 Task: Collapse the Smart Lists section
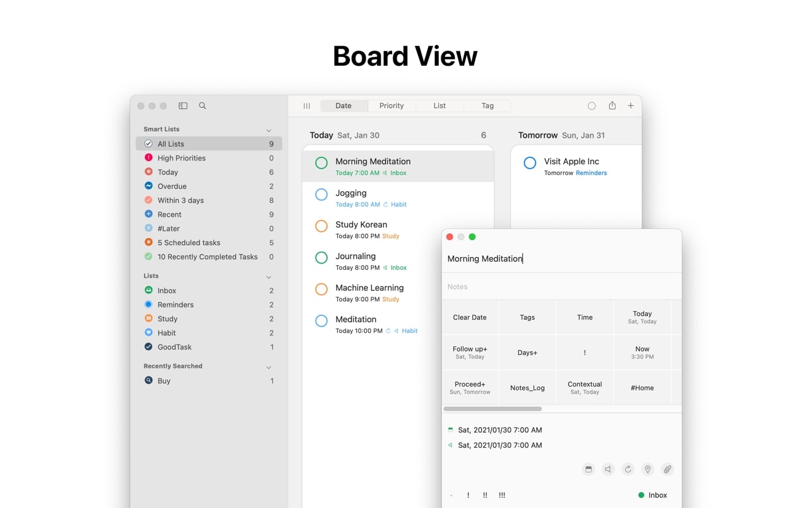268,130
